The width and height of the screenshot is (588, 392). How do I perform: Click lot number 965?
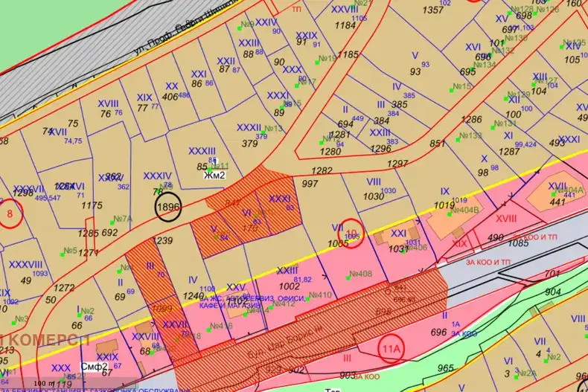(x=446, y=368)
